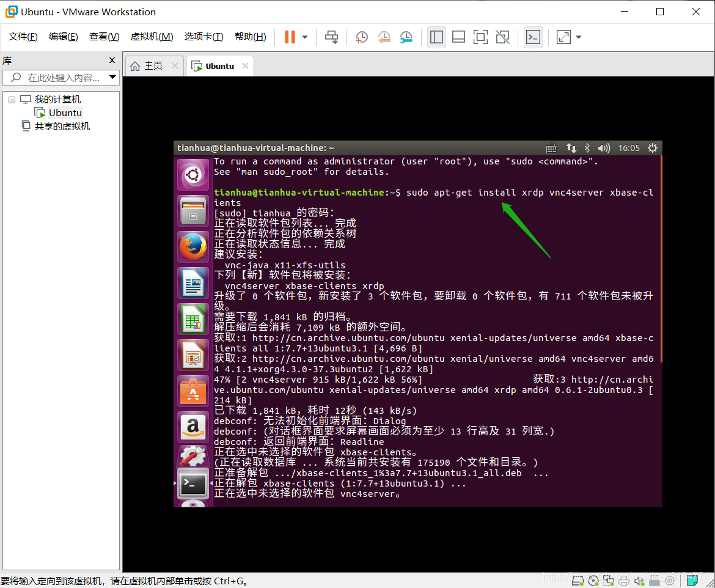Viewport: 715px width, 588px height.
Task: Open the console view button
Action: click(533, 37)
